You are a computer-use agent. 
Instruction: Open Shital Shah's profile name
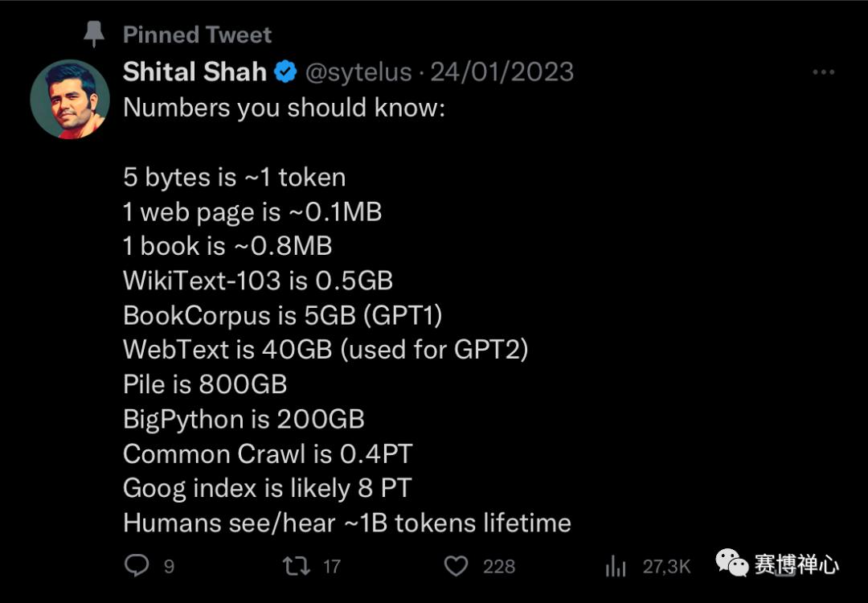pos(194,72)
